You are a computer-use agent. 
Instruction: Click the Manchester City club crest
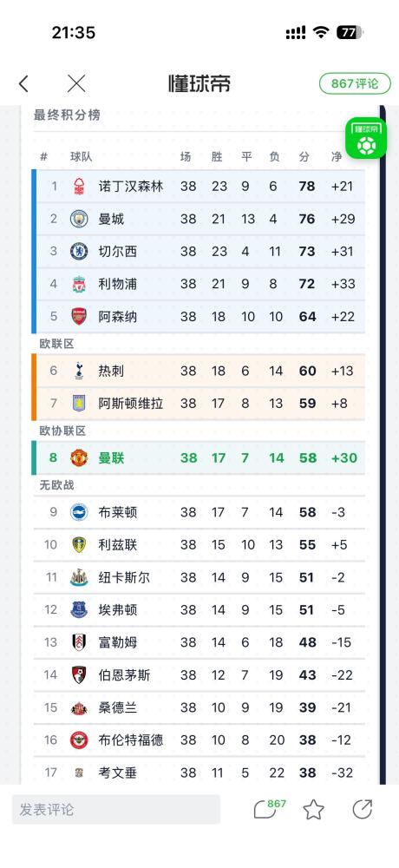coord(79,220)
